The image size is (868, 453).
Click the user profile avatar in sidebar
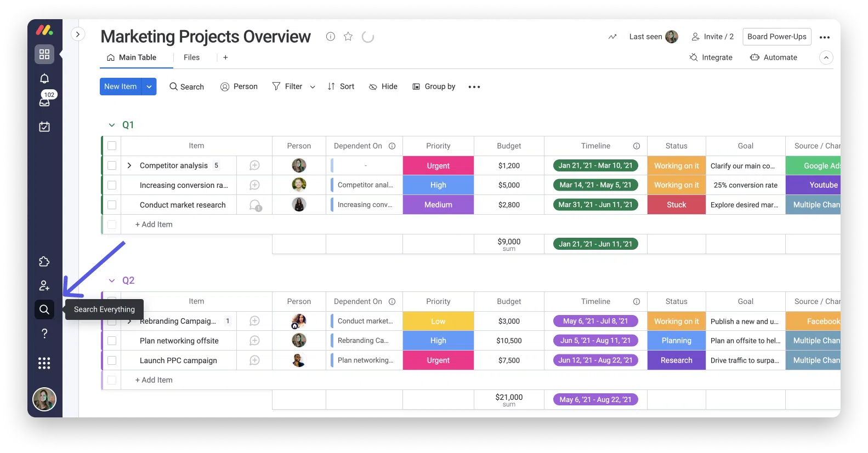44,399
